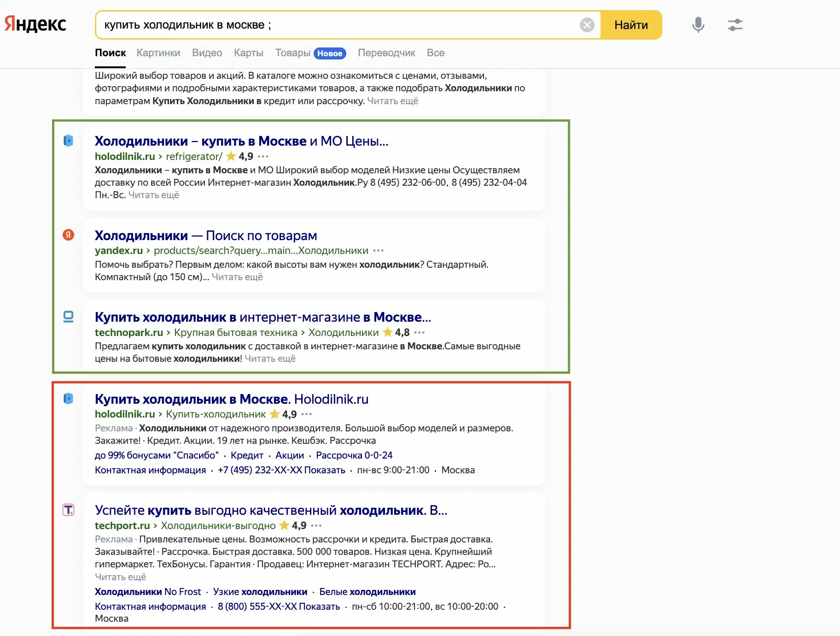Switch to the Картинки tab
This screenshot has height=636, width=840.
[x=158, y=53]
